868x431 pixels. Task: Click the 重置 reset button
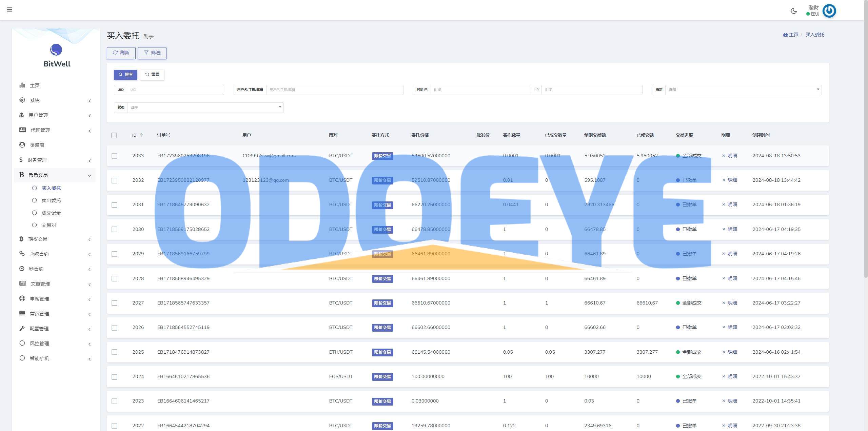coord(152,75)
